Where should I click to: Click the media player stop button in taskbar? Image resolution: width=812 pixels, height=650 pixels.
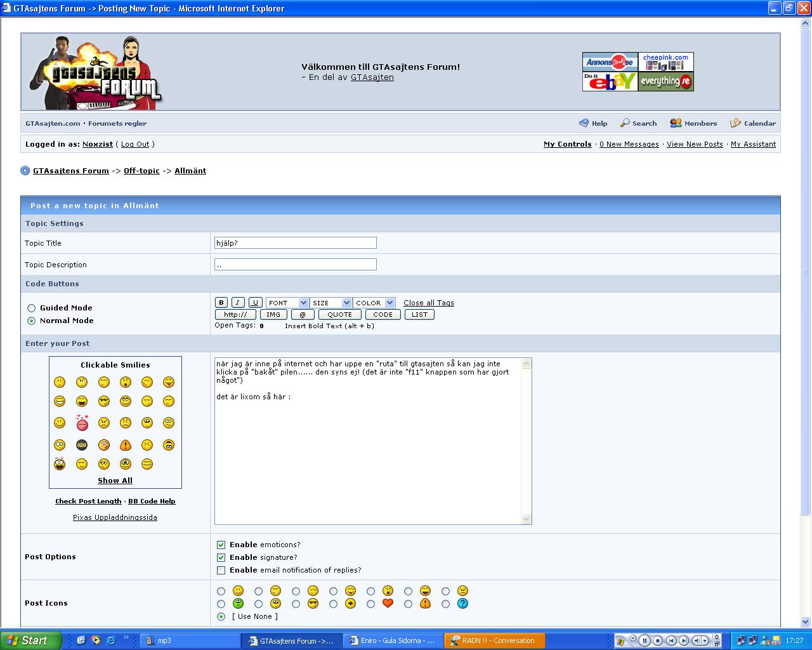click(x=658, y=641)
